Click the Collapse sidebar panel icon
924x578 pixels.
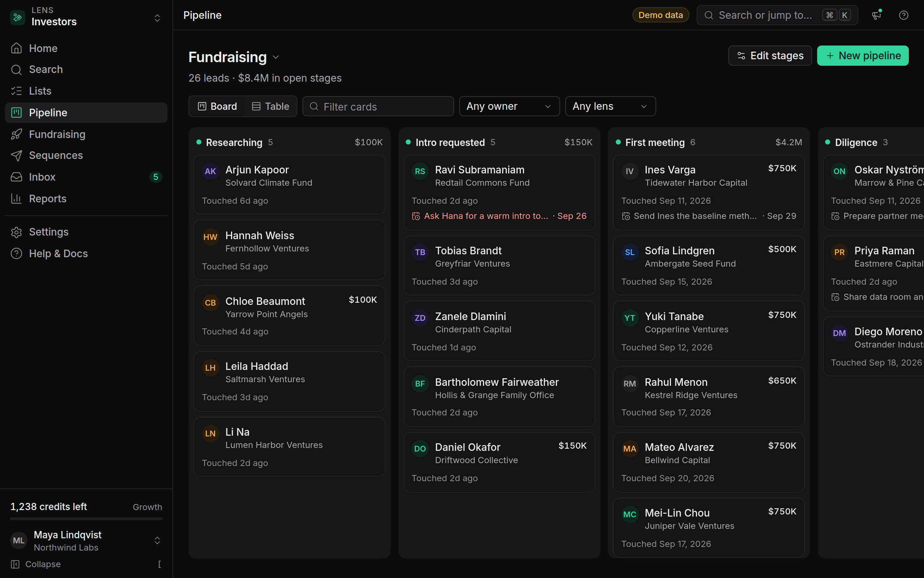tap(15, 564)
